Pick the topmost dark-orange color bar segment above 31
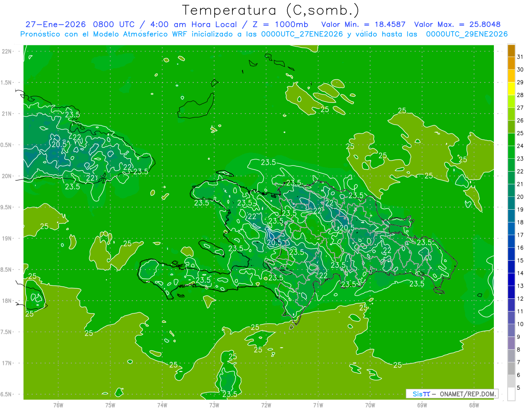This screenshot has width=532, height=411. click(x=511, y=51)
